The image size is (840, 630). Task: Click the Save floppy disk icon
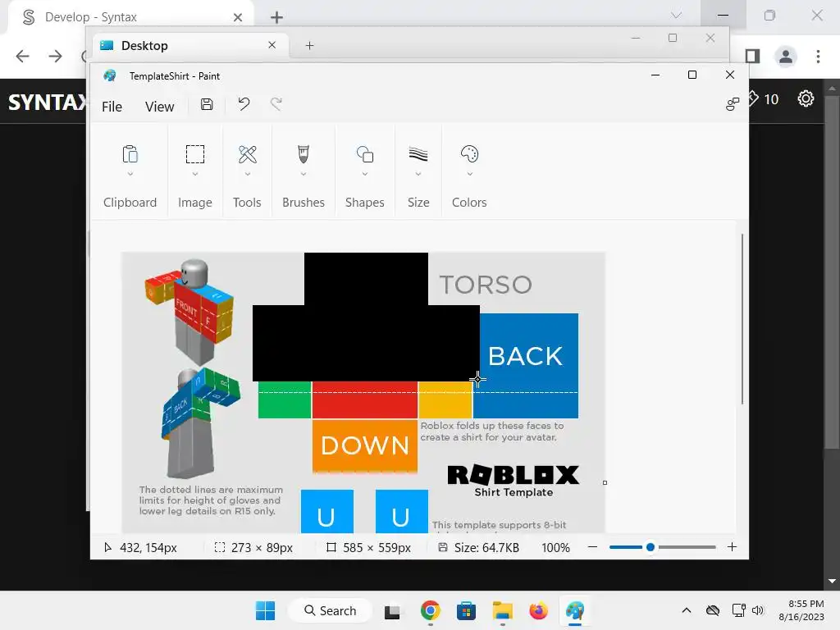[207, 104]
